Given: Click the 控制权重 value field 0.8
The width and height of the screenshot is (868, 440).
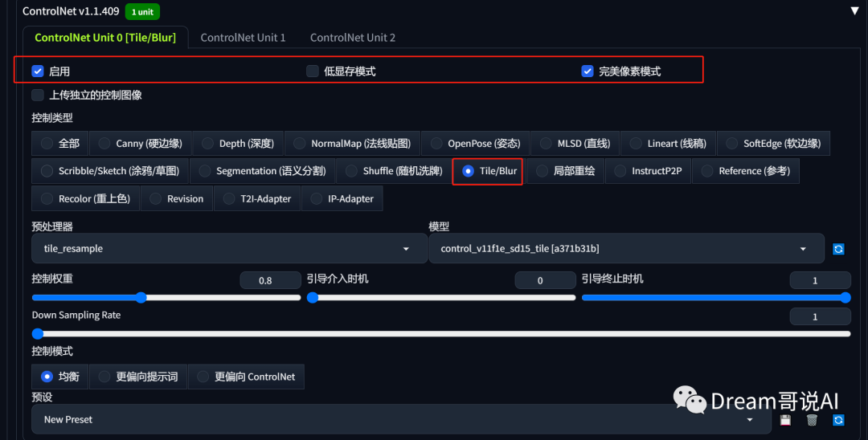Looking at the screenshot, I should (270, 280).
